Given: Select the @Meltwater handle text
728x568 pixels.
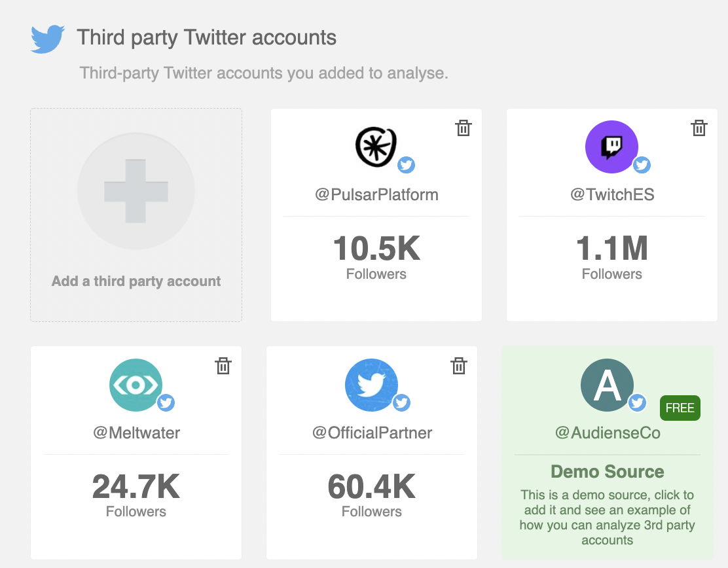Looking at the screenshot, I should pos(136,433).
